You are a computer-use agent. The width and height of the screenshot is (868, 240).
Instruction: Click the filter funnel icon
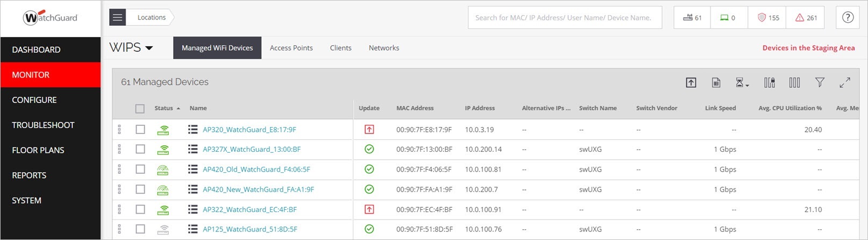click(x=820, y=82)
